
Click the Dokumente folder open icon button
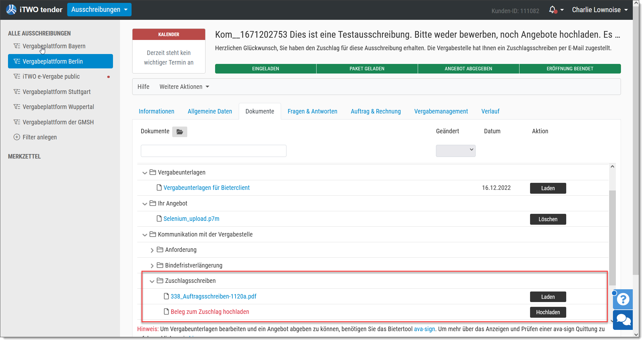[x=180, y=132]
